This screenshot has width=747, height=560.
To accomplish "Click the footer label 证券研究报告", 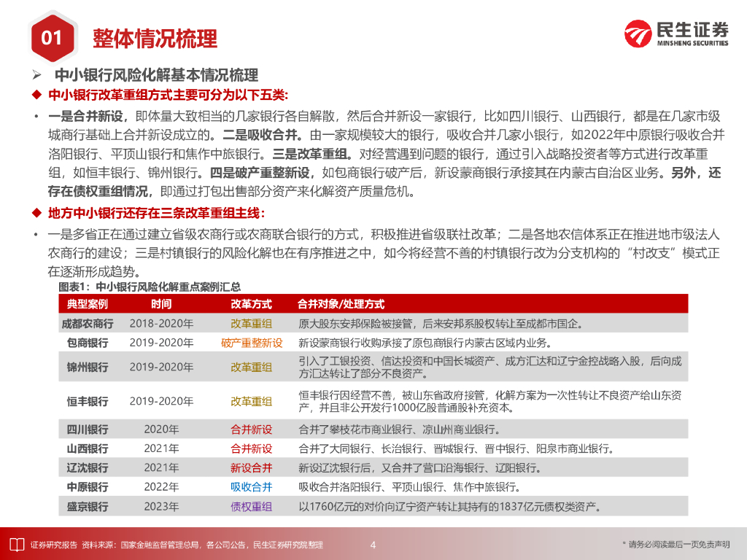I will 54,545.
